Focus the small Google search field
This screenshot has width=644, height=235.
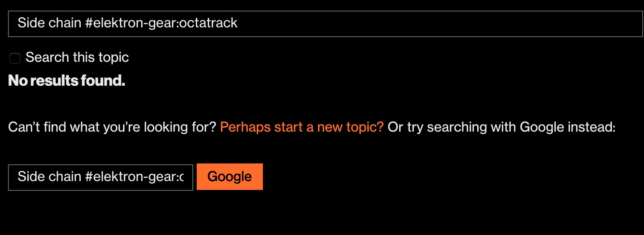101,177
